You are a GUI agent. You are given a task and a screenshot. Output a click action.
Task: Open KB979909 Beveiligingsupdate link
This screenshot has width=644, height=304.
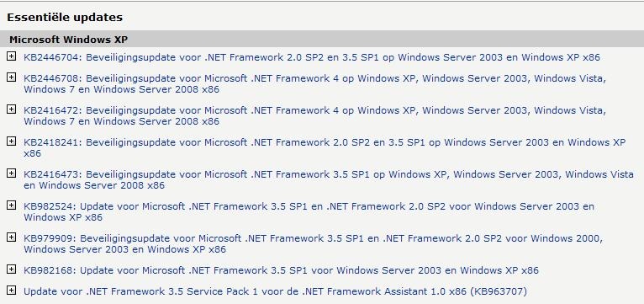click(313, 243)
